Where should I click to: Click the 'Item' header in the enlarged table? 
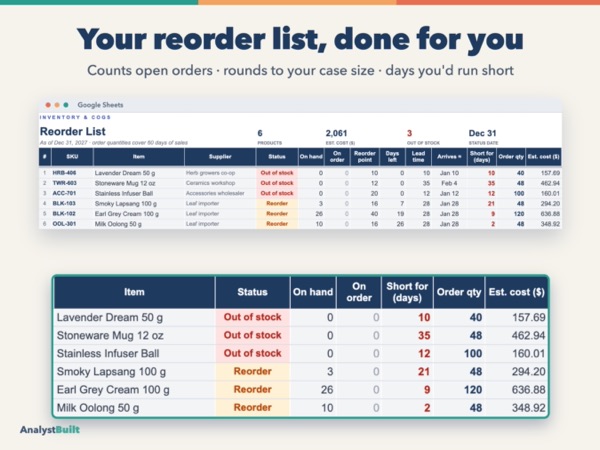coord(134,292)
